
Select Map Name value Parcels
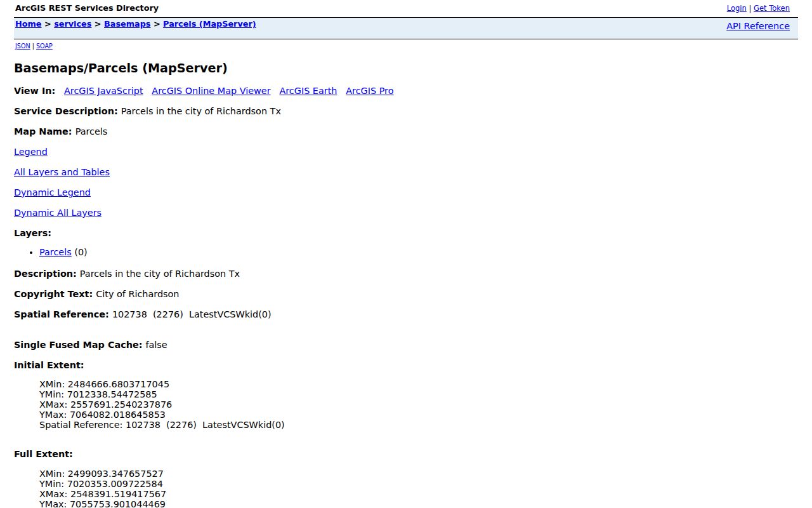[x=91, y=131]
